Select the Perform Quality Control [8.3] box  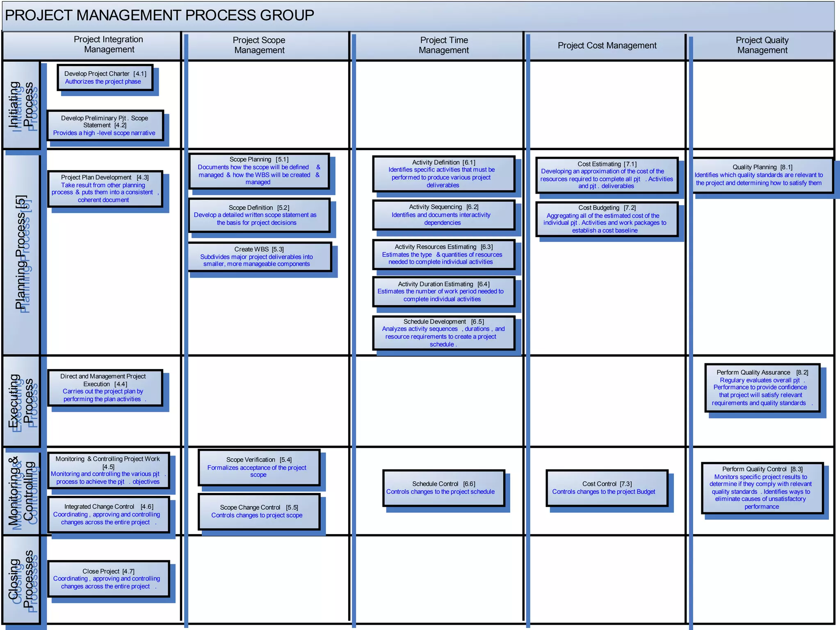(762, 488)
